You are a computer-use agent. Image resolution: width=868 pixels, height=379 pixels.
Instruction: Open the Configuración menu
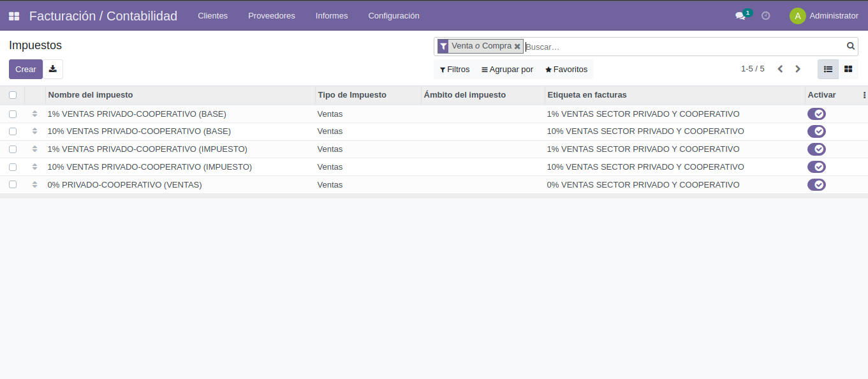click(x=394, y=15)
